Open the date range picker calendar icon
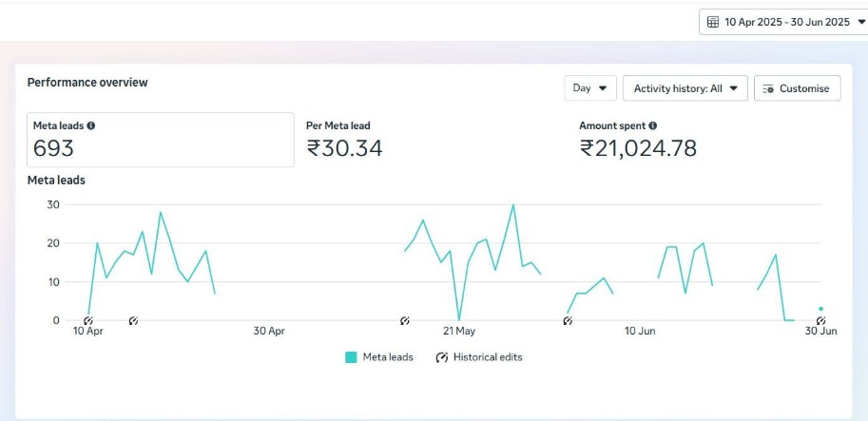The width and height of the screenshot is (868, 421). coord(713,22)
